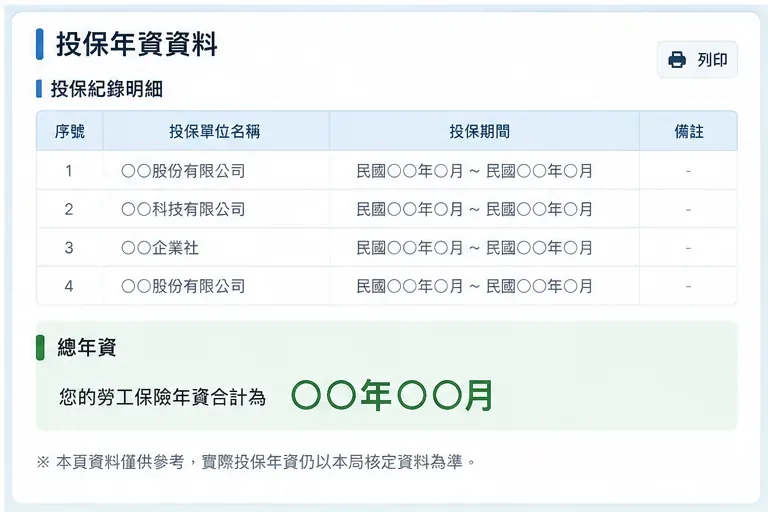Select the 備註 column header

[x=689, y=131]
